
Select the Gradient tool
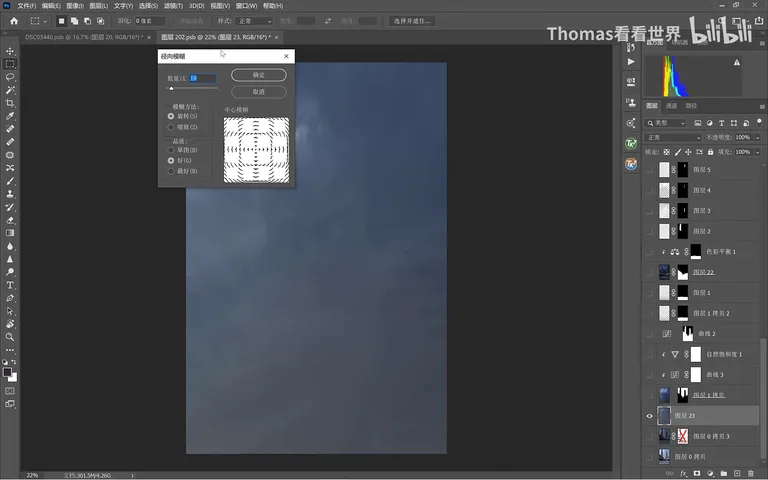[x=10, y=233]
